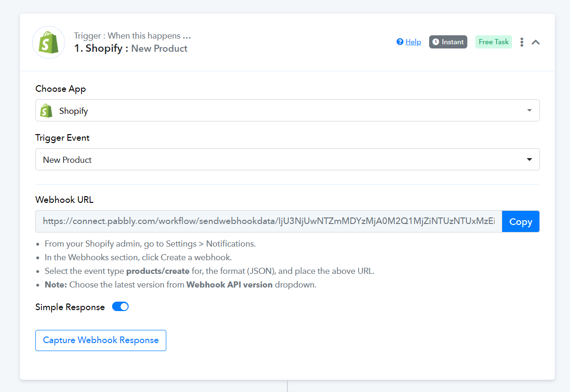This screenshot has height=392, width=570.
Task: Open the Trigger Event New Product dropdown
Action: [287, 160]
